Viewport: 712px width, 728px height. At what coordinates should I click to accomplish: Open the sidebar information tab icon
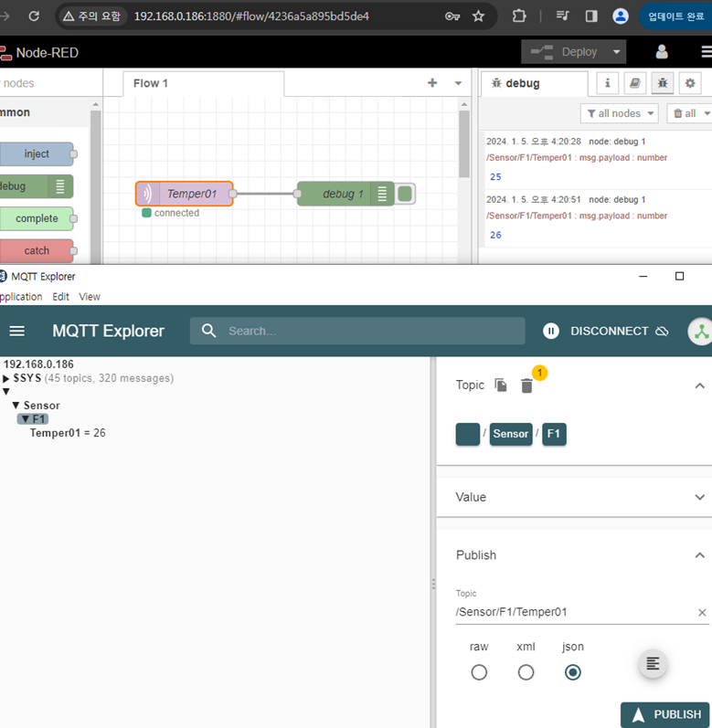tap(607, 83)
